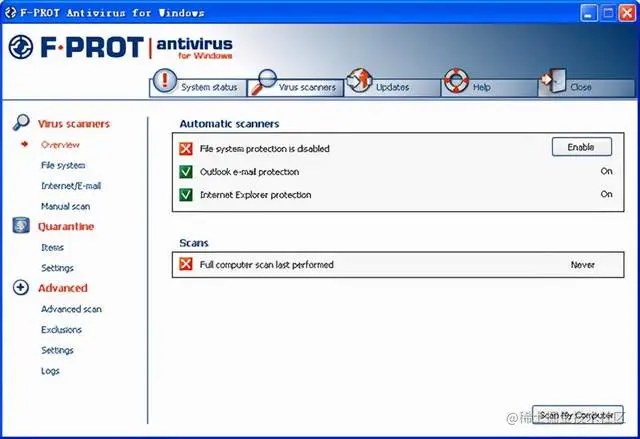This screenshot has height=439, width=640.
Task: Click the Updates globe icon
Action: (359, 80)
